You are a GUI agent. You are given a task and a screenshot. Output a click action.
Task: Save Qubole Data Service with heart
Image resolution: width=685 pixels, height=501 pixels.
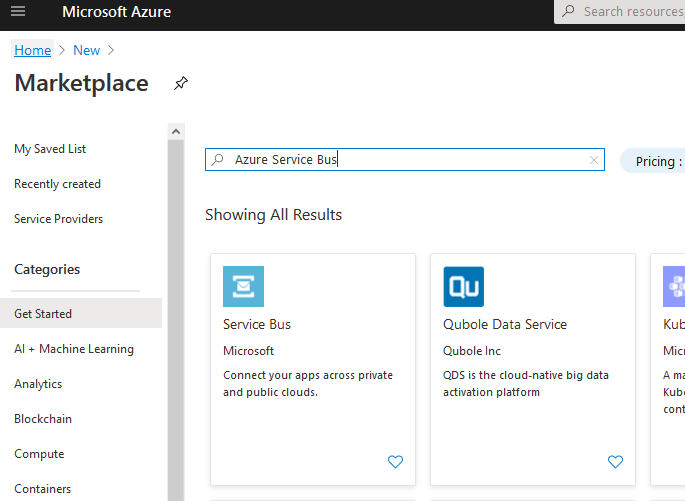[x=616, y=461]
